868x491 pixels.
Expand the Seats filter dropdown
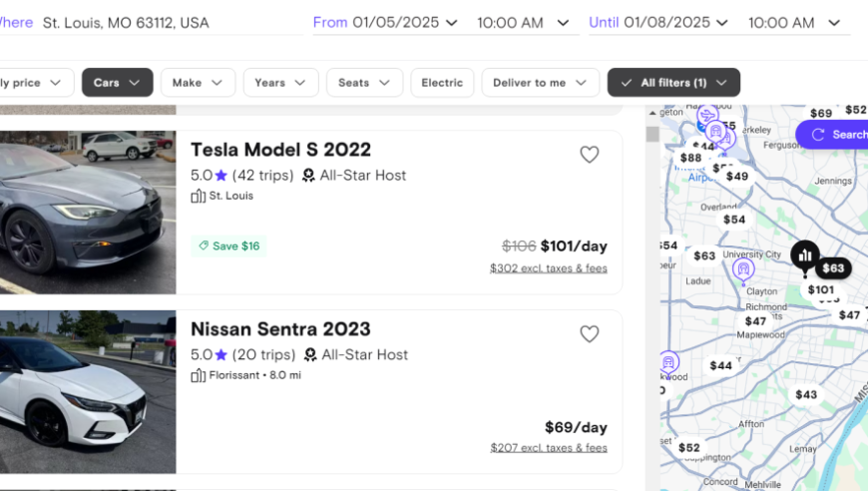pos(364,83)
